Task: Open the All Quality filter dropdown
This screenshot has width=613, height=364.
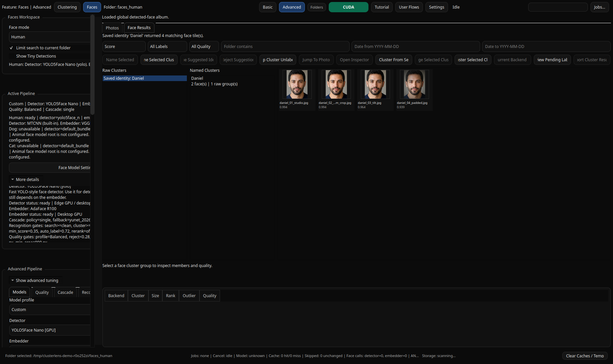Action: tap(204, 46)
